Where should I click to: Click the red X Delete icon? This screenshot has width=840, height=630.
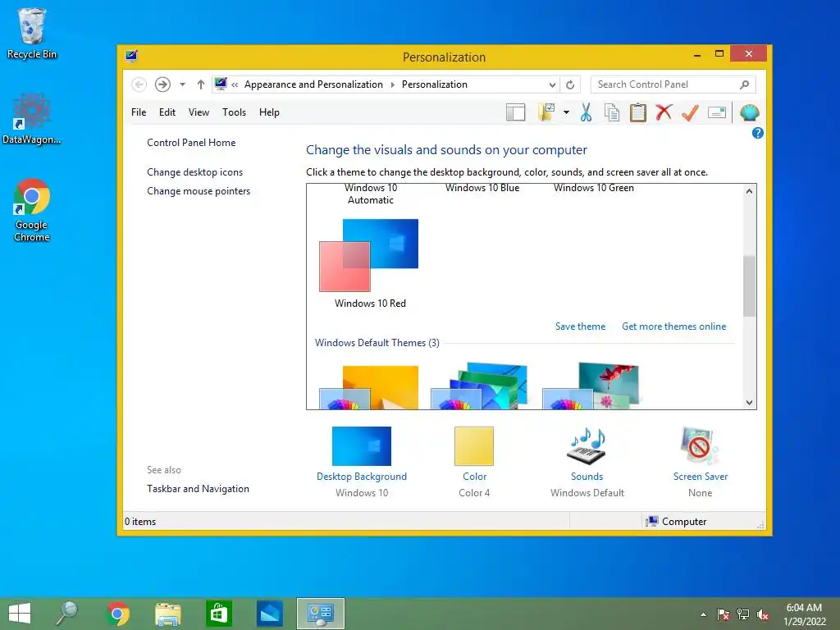point(664,112)
